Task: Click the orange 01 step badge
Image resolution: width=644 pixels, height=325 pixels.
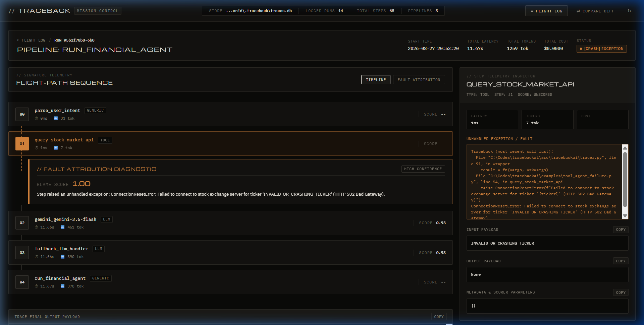Action: (22, 144)
